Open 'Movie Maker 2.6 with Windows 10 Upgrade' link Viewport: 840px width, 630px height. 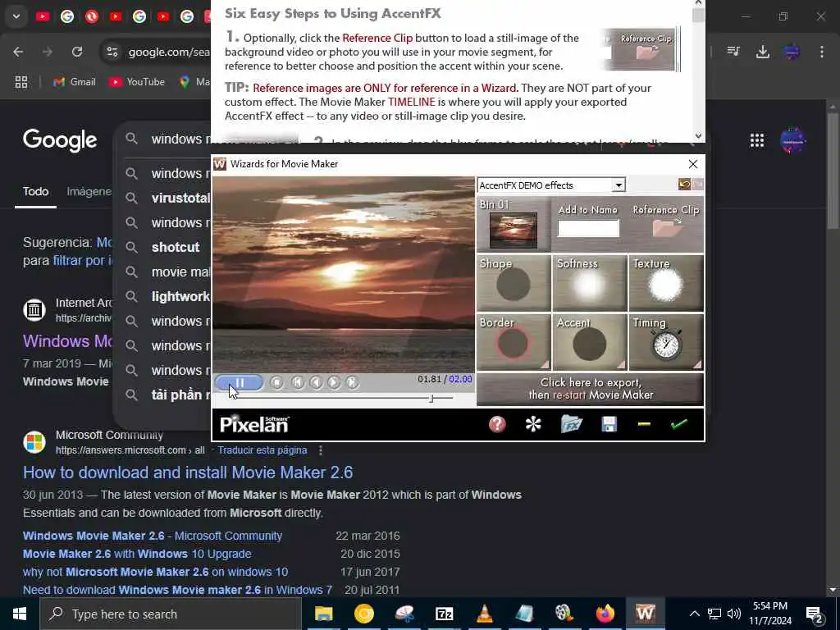137,554
